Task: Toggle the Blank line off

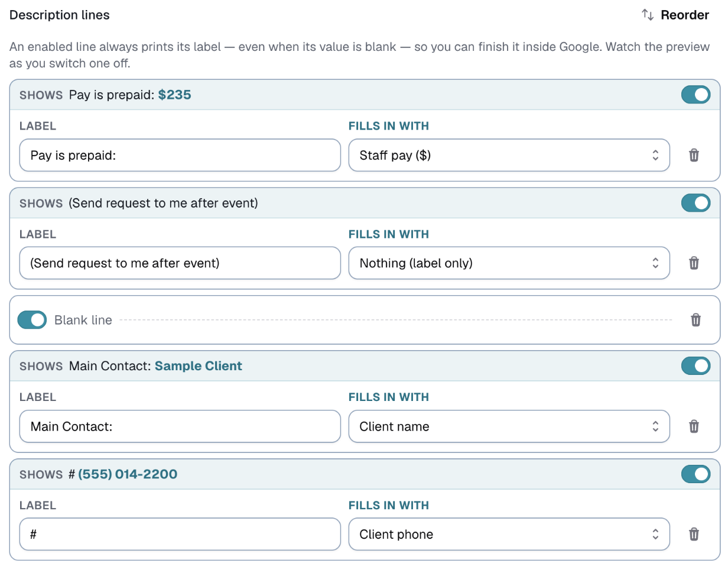Action: pos(32,320)
